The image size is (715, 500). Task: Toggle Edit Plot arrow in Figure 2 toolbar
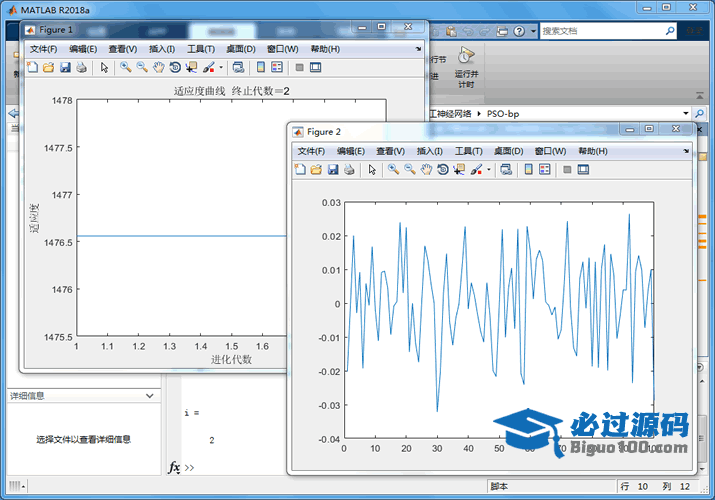372,170
